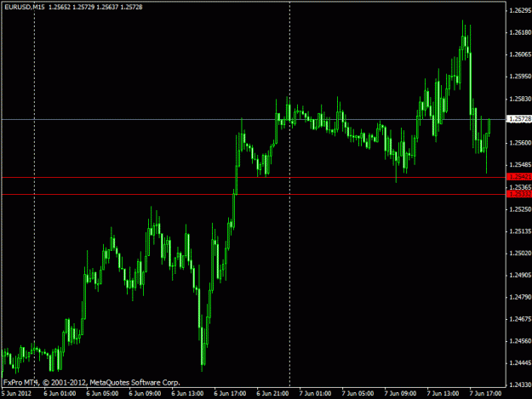This screenshot has width=532, height=399.
Task: Click the 1.25020 price scale value
Action: 520,254
